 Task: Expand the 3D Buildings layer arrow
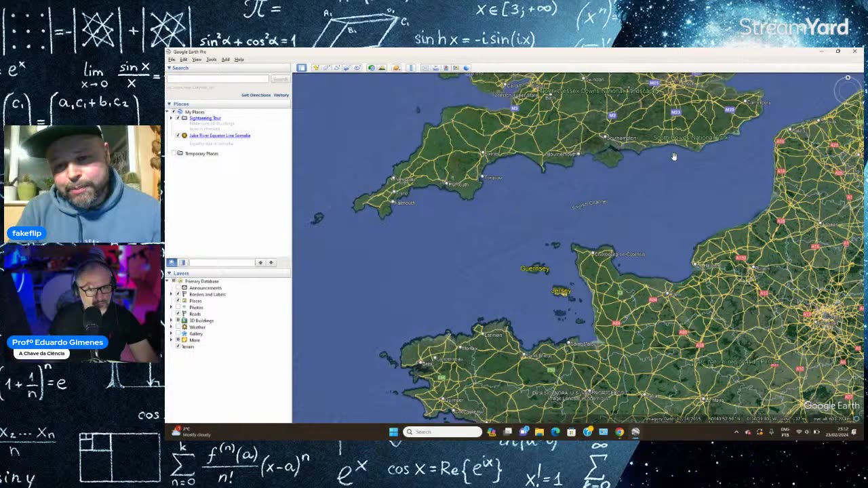pyautogui.click(x=172, y=321)
